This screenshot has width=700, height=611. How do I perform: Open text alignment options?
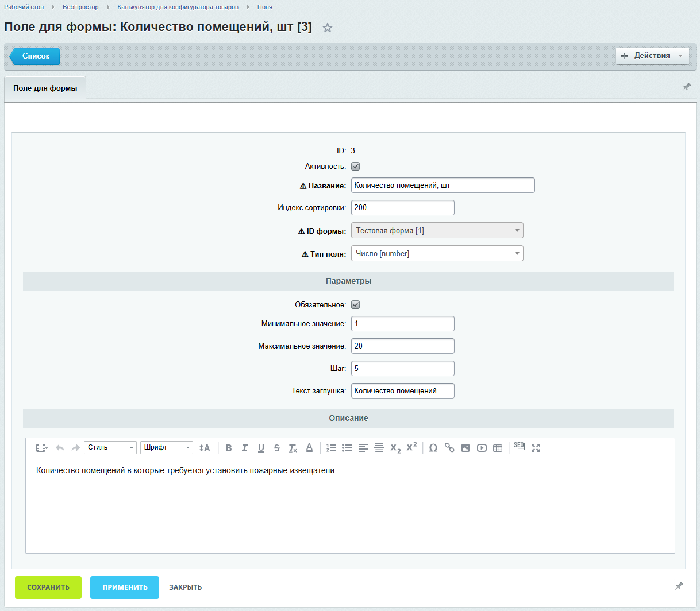(363, 448)
